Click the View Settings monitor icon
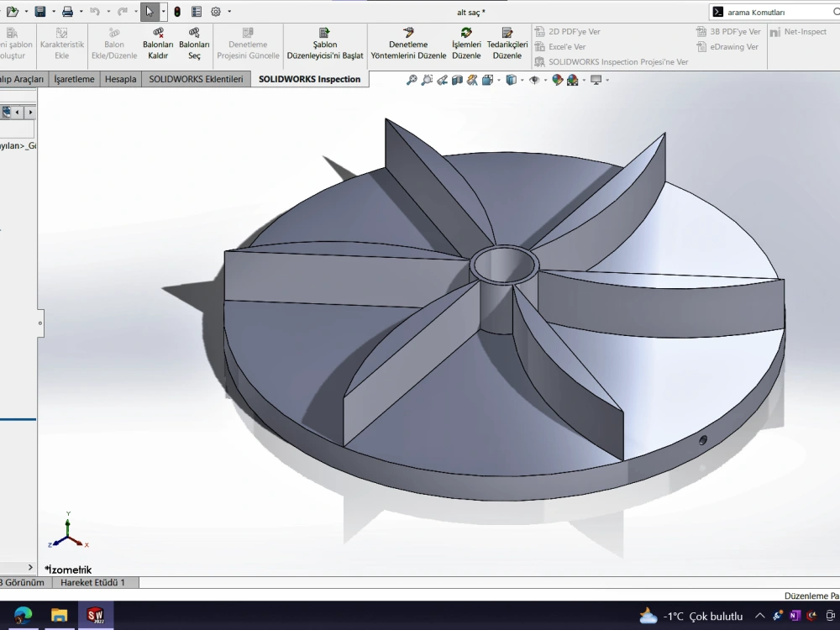 (x=596, y=80)
